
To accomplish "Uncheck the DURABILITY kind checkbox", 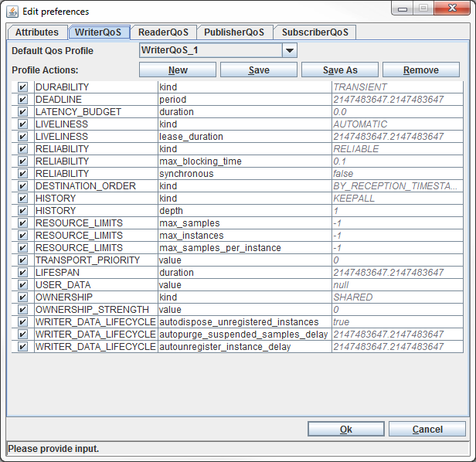I will point(22,87).
